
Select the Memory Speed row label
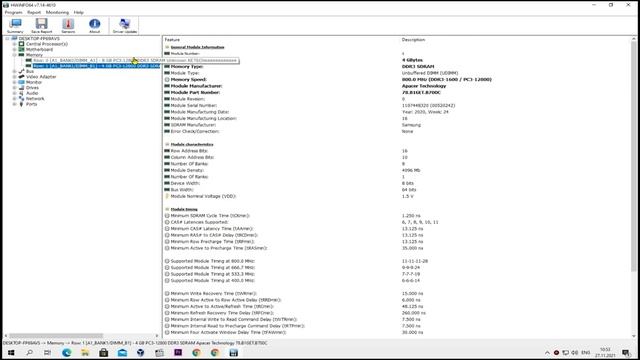[x=189, y=80]
